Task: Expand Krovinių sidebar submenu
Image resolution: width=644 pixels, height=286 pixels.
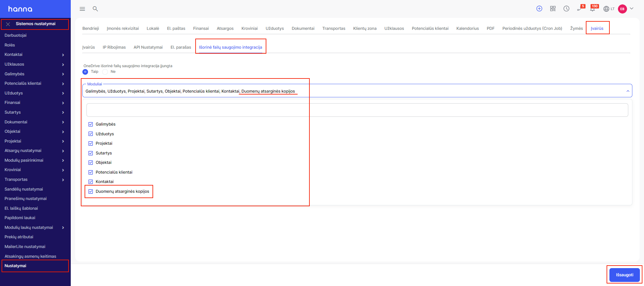Action: 63,170
